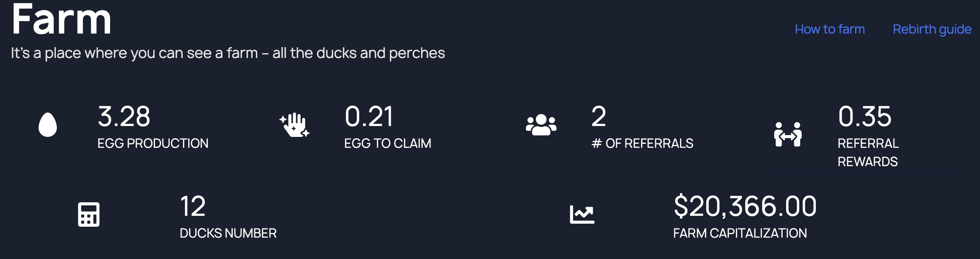Select the 3.28 egg production value
This screenshot has width=980, height=259.
[124, 116]
